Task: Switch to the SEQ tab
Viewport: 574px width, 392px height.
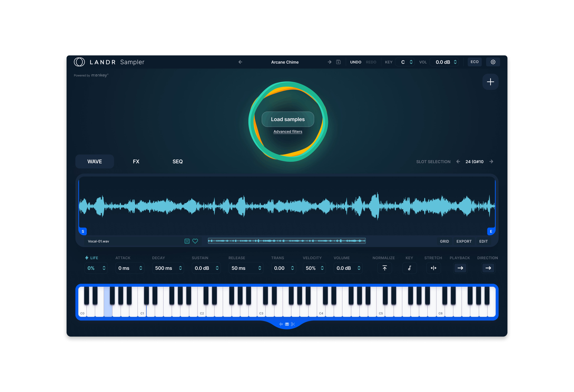Action: click(177, 161)
